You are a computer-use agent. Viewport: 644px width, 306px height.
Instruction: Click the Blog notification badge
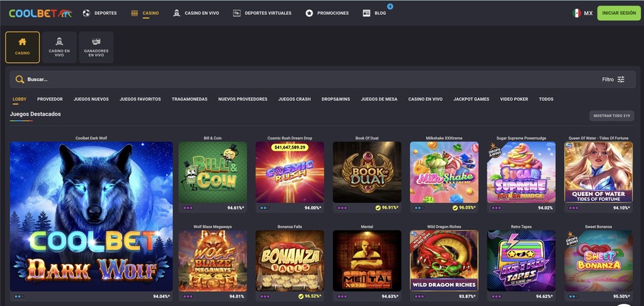390,6
